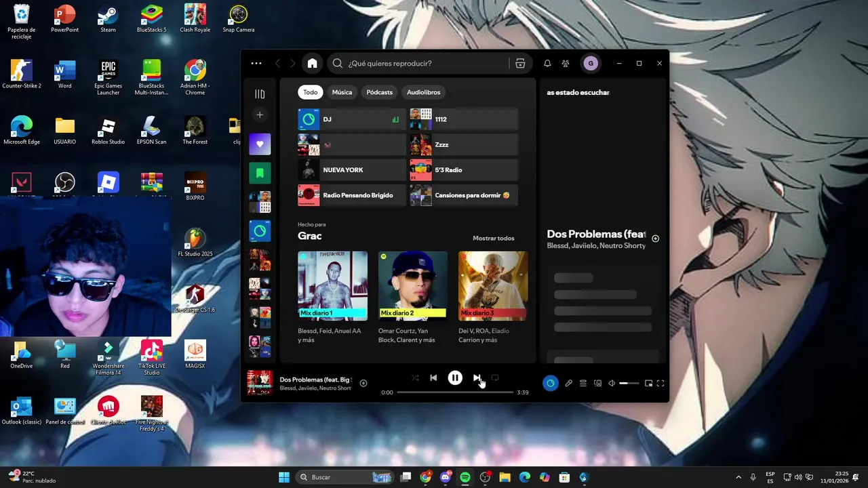
Task: Show hidden system tray icons
Action: point(738,477)
